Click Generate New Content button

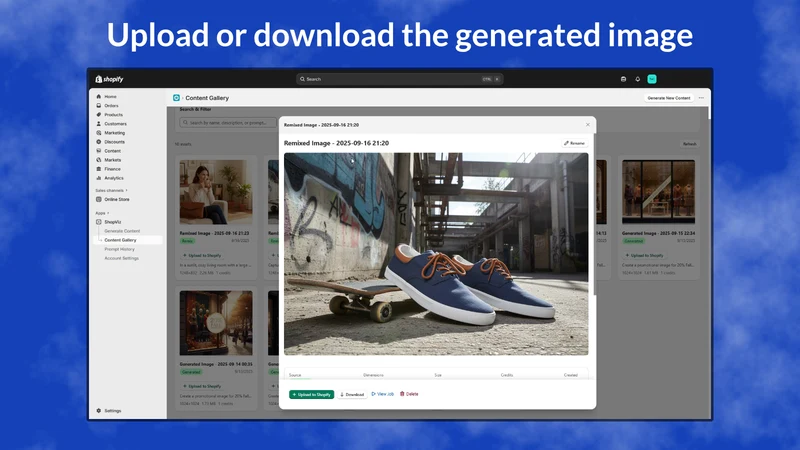(x=668, y=98)
